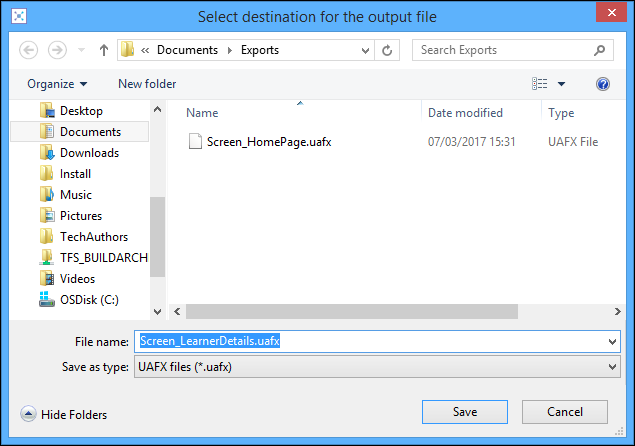Image resolution: width=635 pixels, height=446 pixels.
Task: Refresh the Exports folder view
Action: (x=387, y=50)
